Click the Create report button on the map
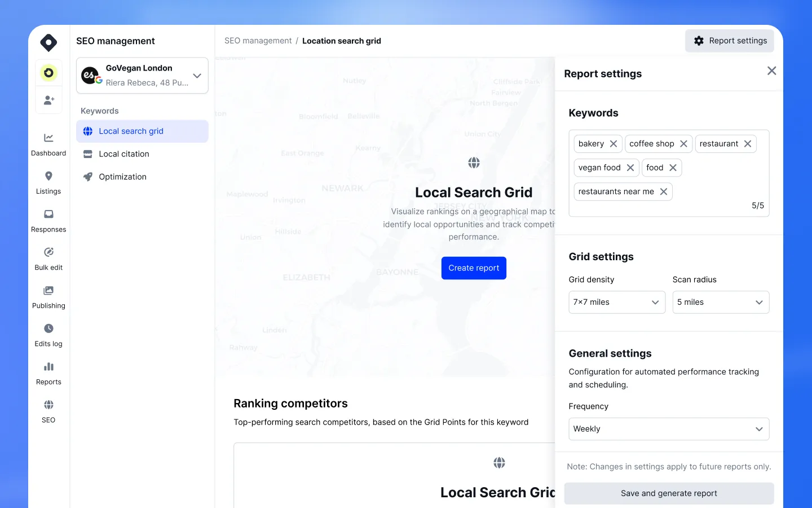This screenshot has width=812, height=508. [474, 268]
